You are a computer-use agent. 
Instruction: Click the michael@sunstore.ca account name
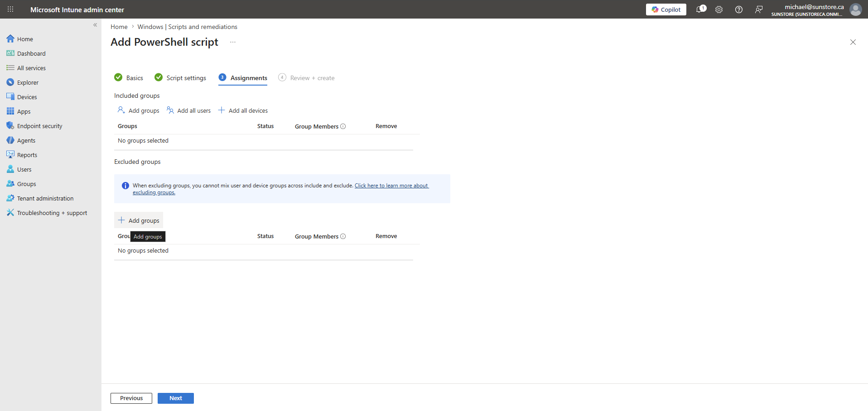814,7
